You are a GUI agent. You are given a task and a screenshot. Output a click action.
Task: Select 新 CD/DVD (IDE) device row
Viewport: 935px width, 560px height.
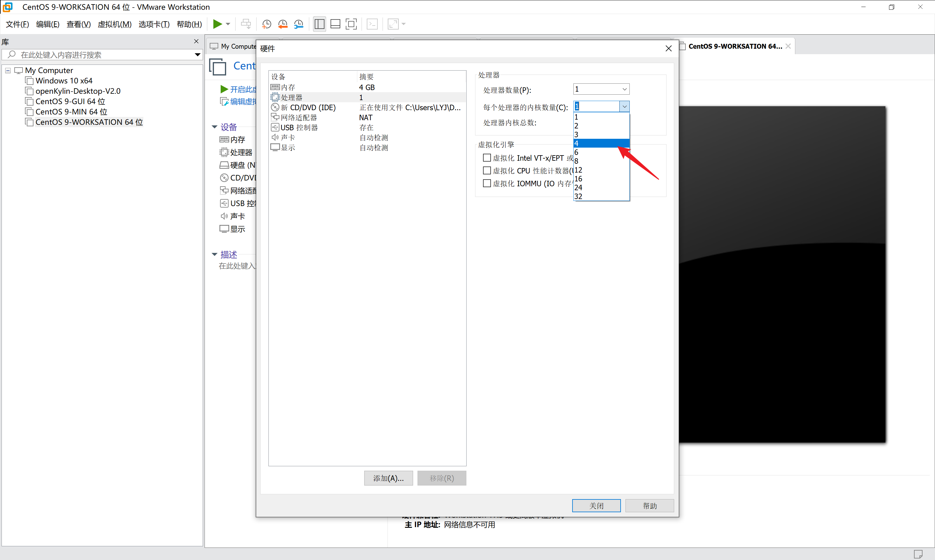coord(367,107)
